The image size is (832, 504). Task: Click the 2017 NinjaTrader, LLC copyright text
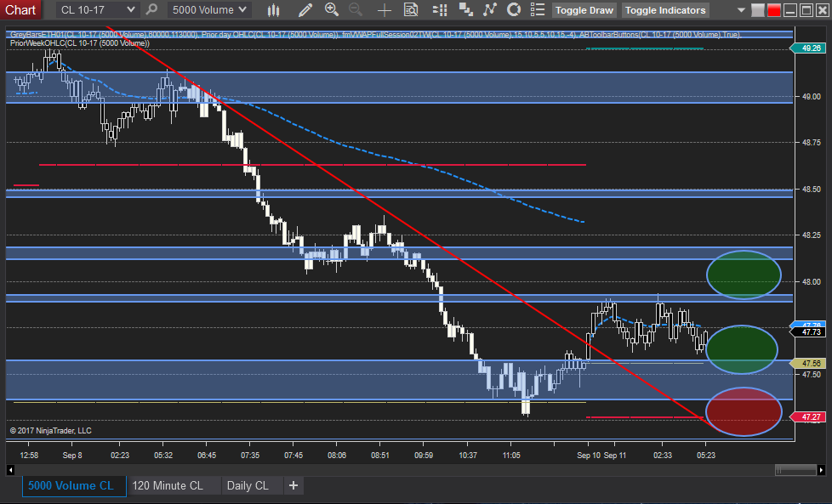coord(51,430)
